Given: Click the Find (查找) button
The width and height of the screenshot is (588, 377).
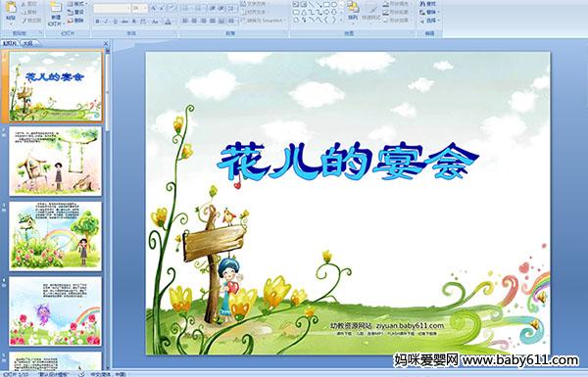Looking at the screenshot, I should [x=428, y=3].
